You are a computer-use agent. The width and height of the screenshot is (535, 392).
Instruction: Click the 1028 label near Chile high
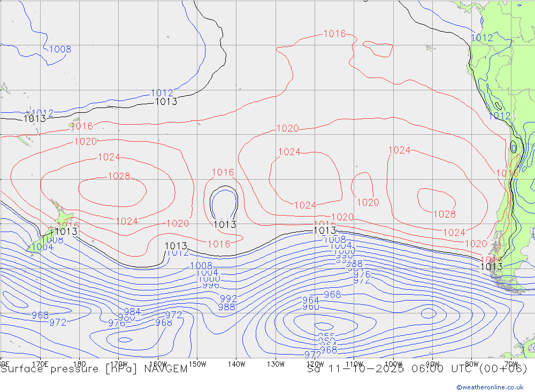pyautogui.click(x=444, y=214)
